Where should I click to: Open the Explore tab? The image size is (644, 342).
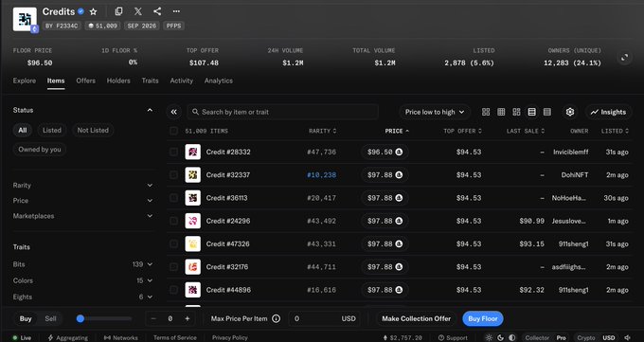[x=25, y=81]
